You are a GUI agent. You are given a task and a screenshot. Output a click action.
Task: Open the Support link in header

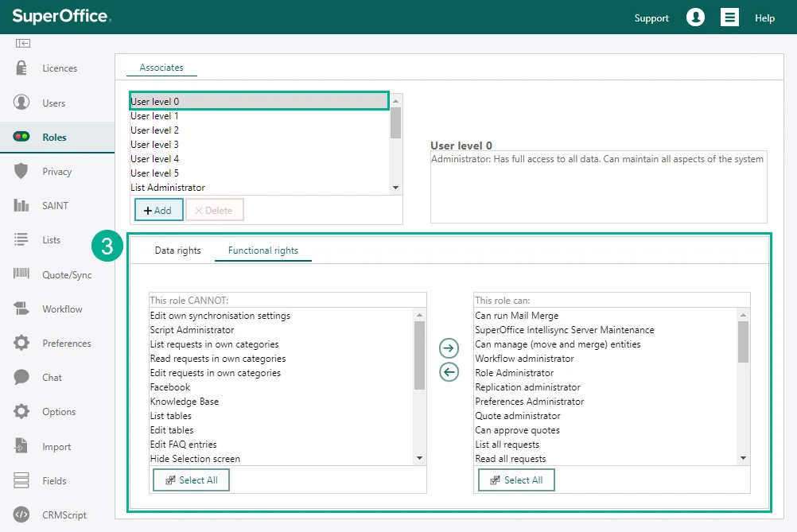651,18
